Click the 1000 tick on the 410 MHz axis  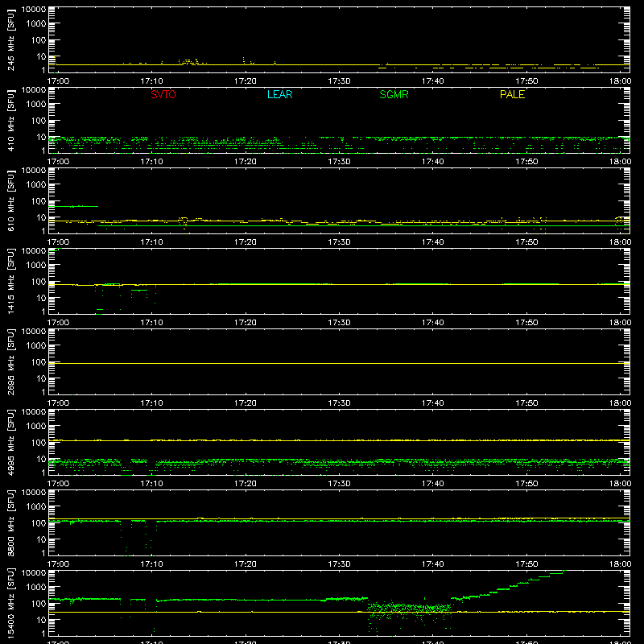36,105
